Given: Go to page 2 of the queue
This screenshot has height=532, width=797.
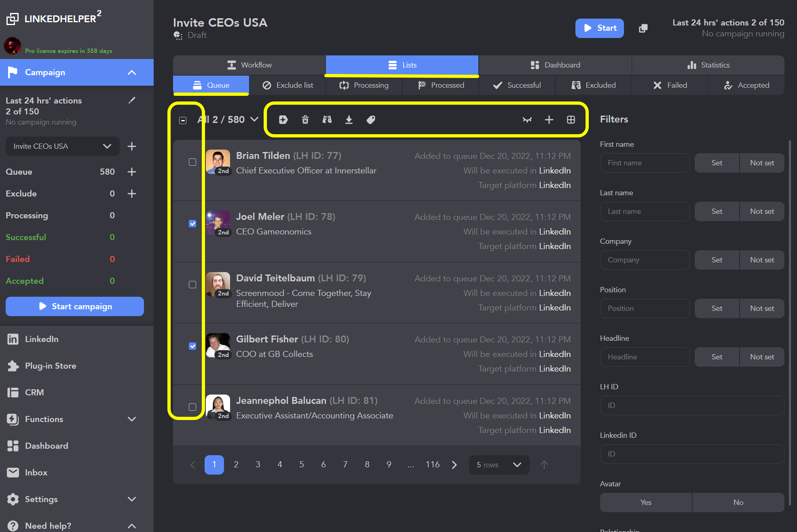Looking at the screenshot, I should [236, 465].
